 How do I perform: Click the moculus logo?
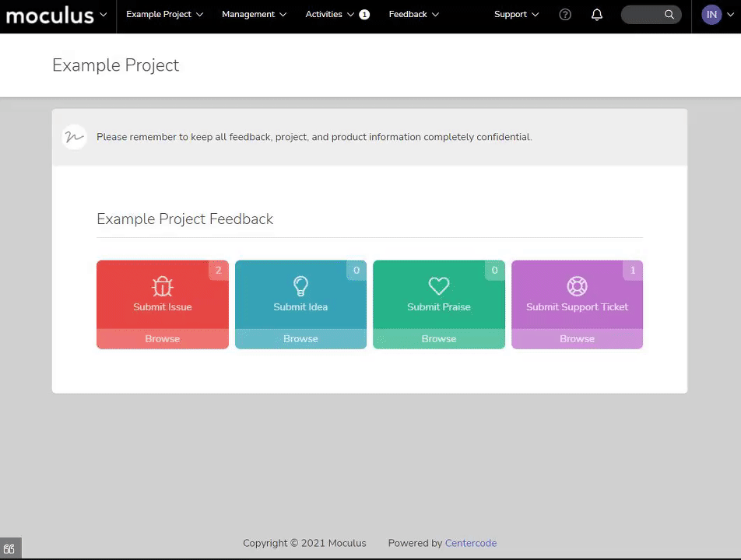pos(50,15)
